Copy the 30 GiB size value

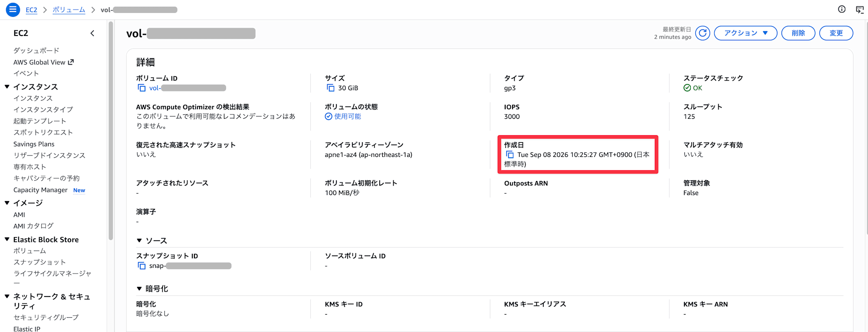pyautogui.click(x=330, y=88)
